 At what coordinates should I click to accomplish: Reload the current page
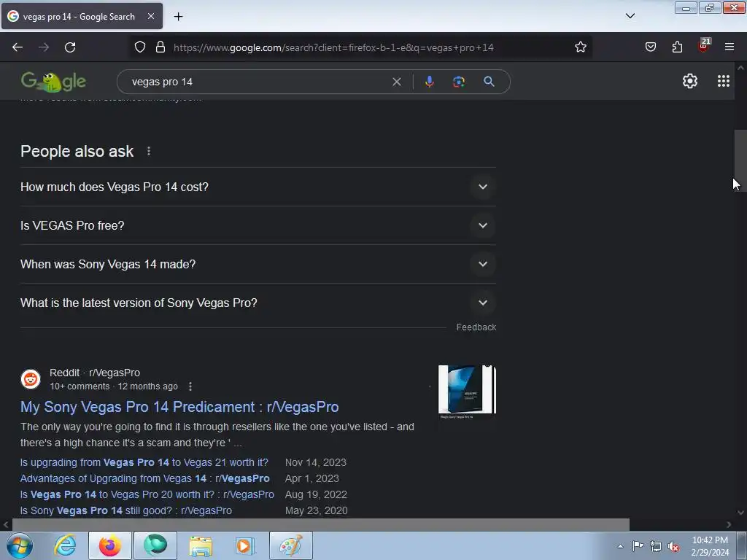(x=70, y=47)
